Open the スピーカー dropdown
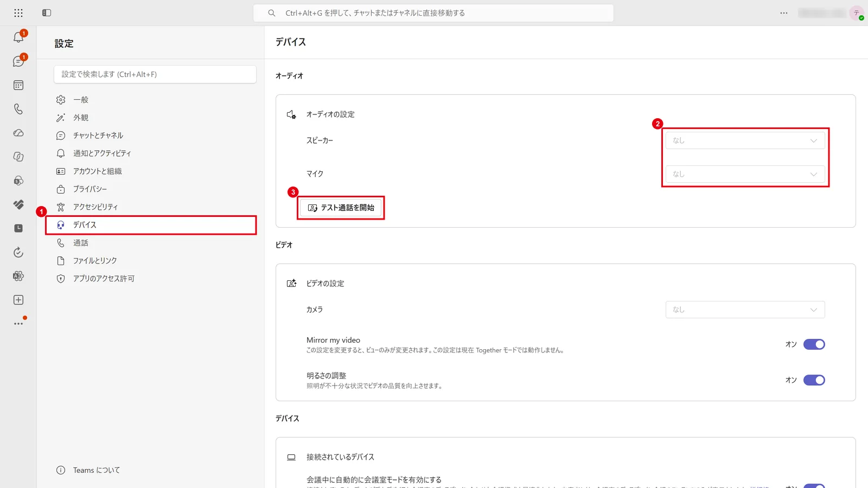The width and height of the screenshot is (868, 488). 745,140
